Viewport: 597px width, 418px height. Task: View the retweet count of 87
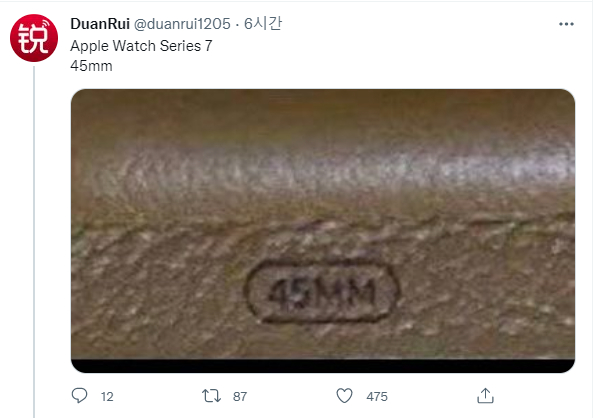pyautogui.click(x=240, y=397)
